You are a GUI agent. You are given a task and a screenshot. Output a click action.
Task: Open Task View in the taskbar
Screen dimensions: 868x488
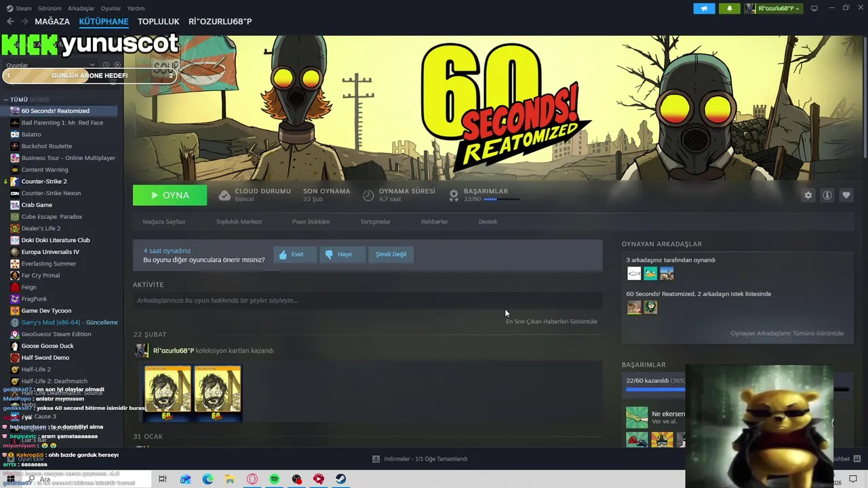(163, 479)
